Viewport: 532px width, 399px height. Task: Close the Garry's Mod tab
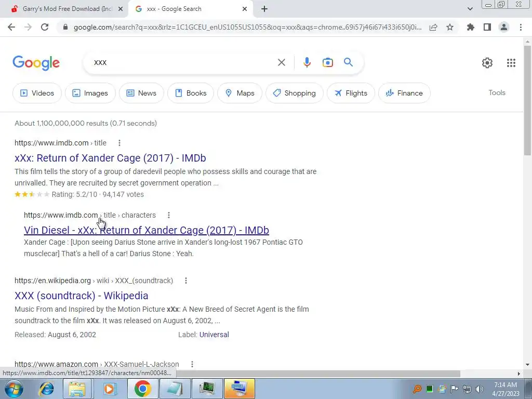tap(121, 9)
